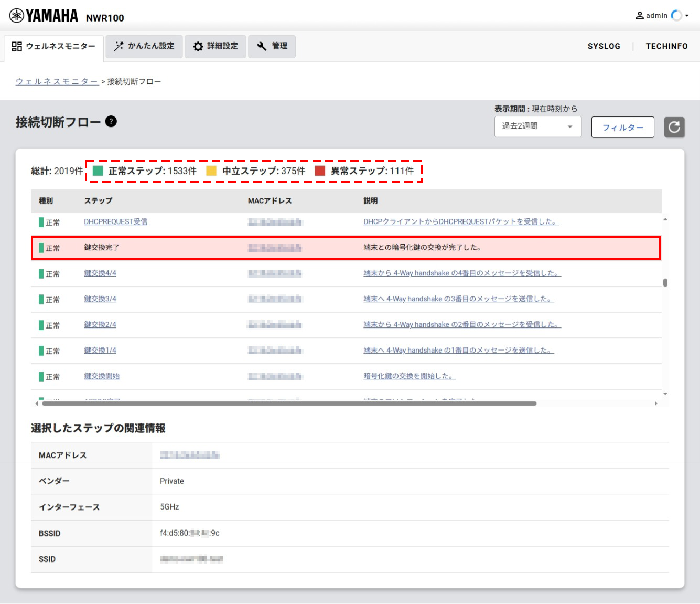Open the TECHINFO link

pyautogui.click(x=666, y=46)
